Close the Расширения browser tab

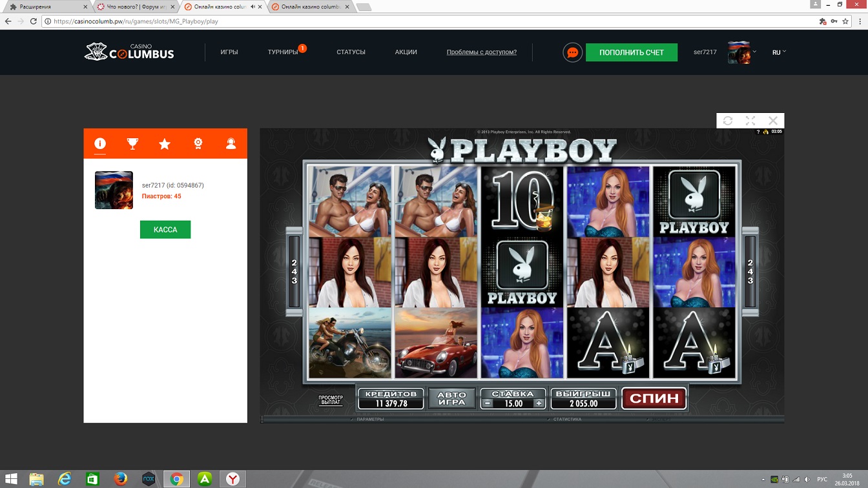86,7
